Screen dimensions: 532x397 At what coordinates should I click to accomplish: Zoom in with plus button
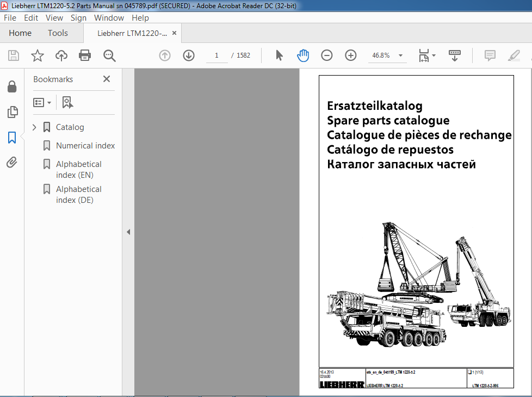(350, 55)
